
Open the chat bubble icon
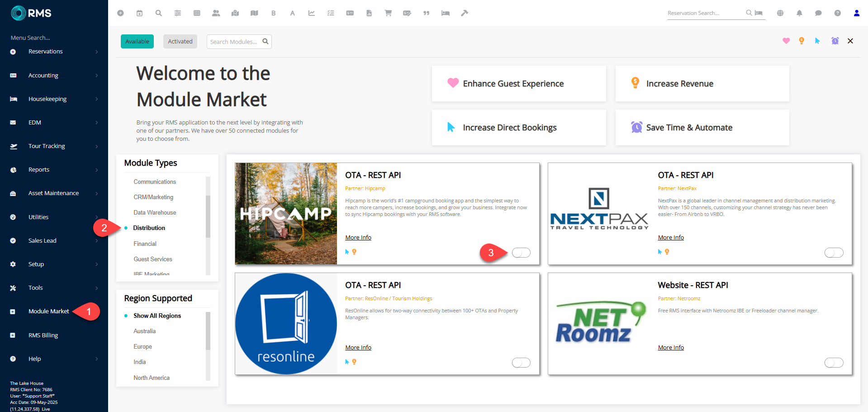(818, 13)
